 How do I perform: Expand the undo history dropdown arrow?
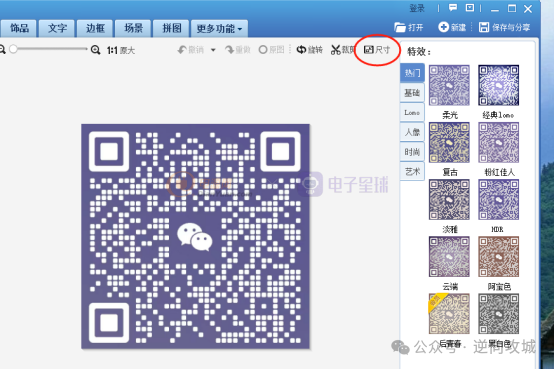[213, 50]
